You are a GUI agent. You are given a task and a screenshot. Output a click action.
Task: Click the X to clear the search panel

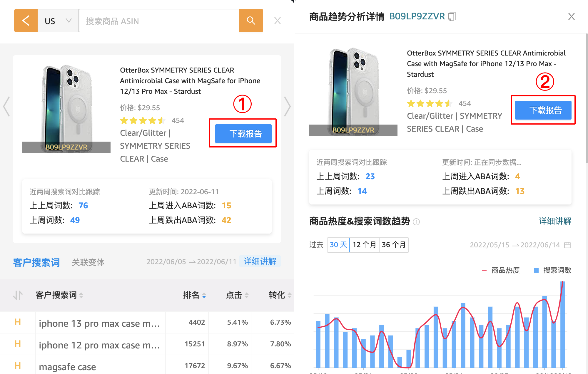(x=277, y=20)
